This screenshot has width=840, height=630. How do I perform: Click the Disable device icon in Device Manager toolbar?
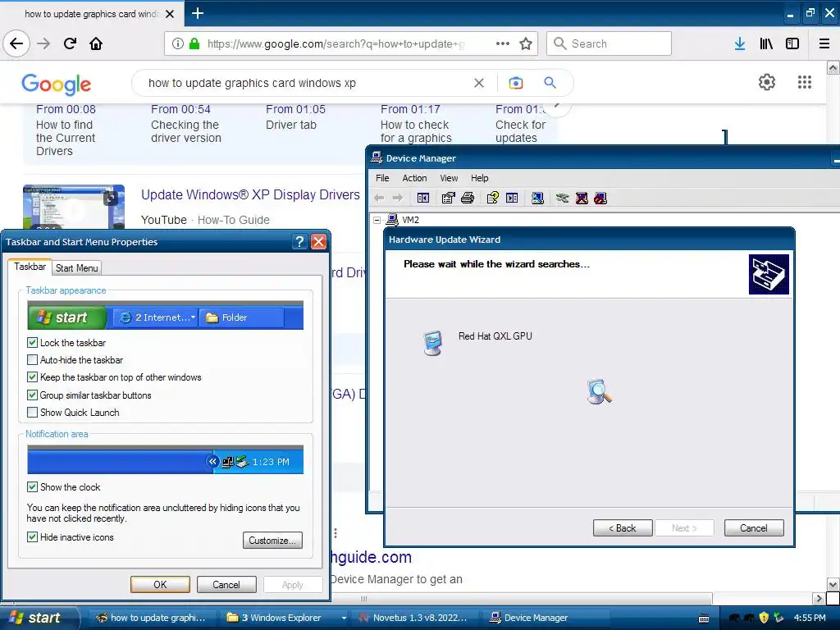600,199
